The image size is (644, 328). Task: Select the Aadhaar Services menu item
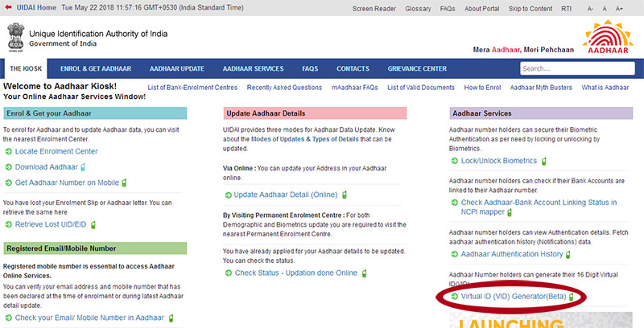click(x=253, y=69)
